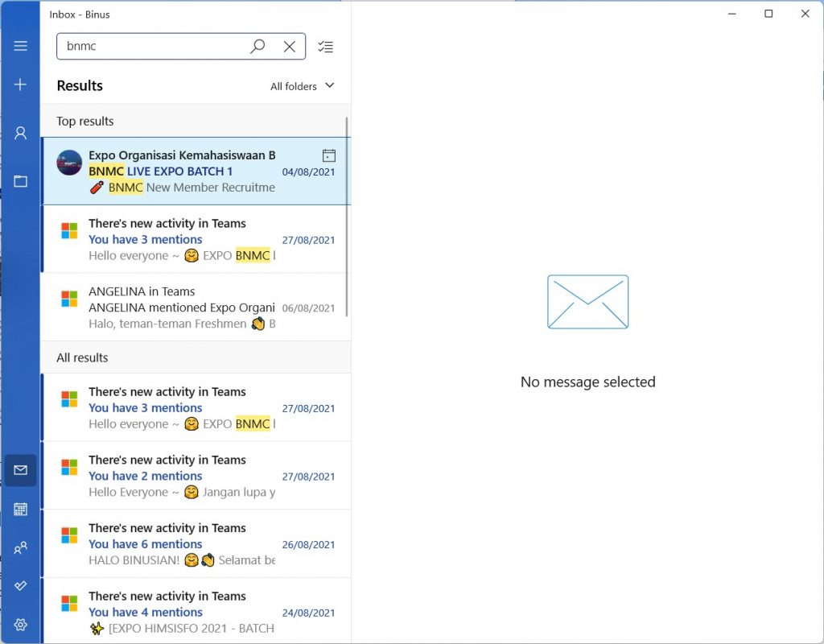Screen dimensions: 824x644
Task: Click the plus icon for new mail
Action: (21, 85)
